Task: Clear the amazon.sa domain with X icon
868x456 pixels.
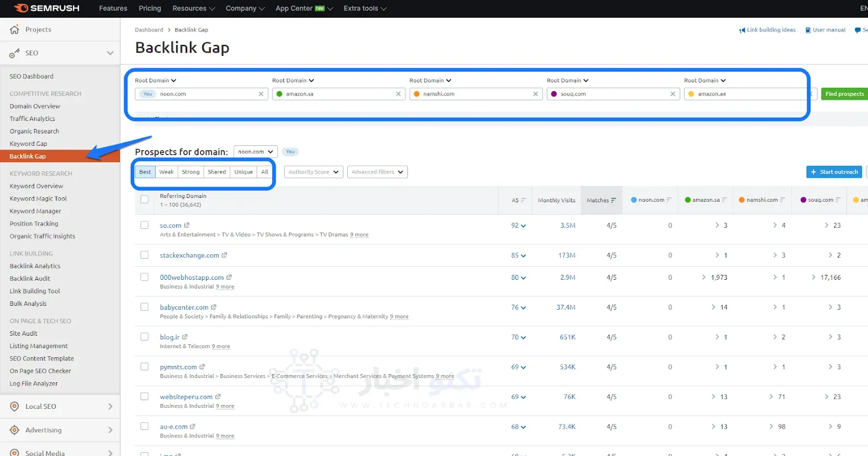Action: click(x=398, y=94)
